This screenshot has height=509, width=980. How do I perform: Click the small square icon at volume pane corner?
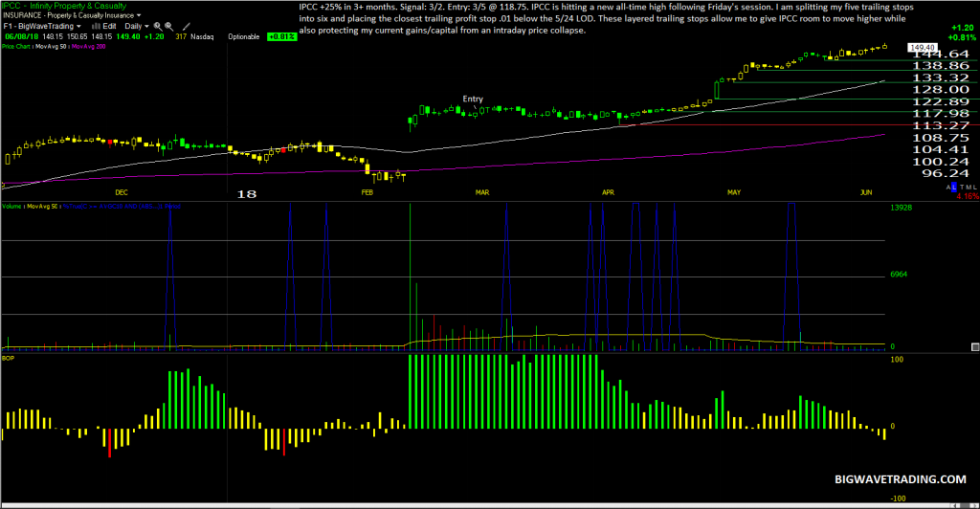(x=975, y=346)
